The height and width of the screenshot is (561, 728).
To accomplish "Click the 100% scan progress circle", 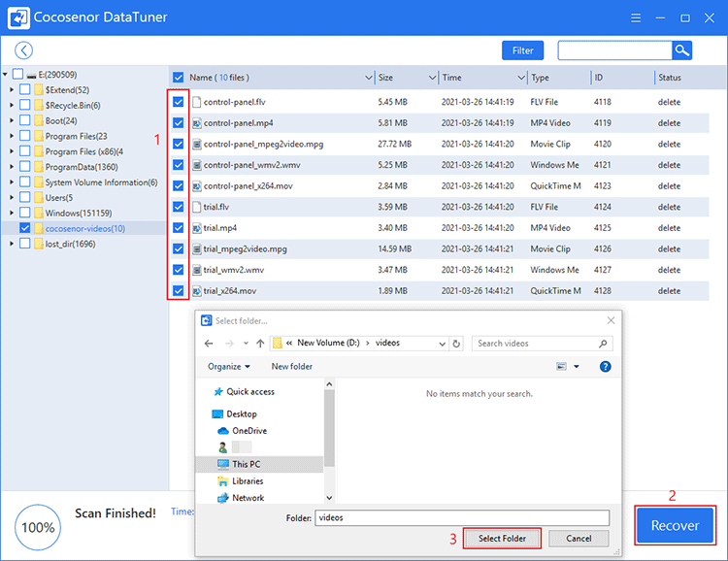I will pos(38,527).
